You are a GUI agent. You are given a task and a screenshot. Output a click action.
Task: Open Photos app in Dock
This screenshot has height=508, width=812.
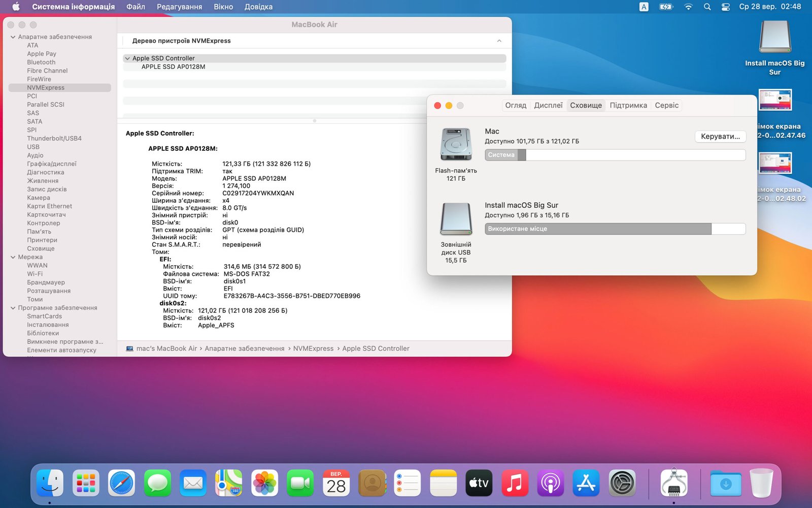click(x=264, y=483)
